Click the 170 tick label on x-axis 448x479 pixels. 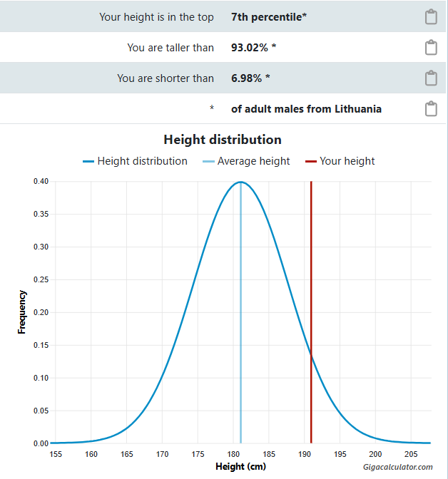click(x=162, y=454)
